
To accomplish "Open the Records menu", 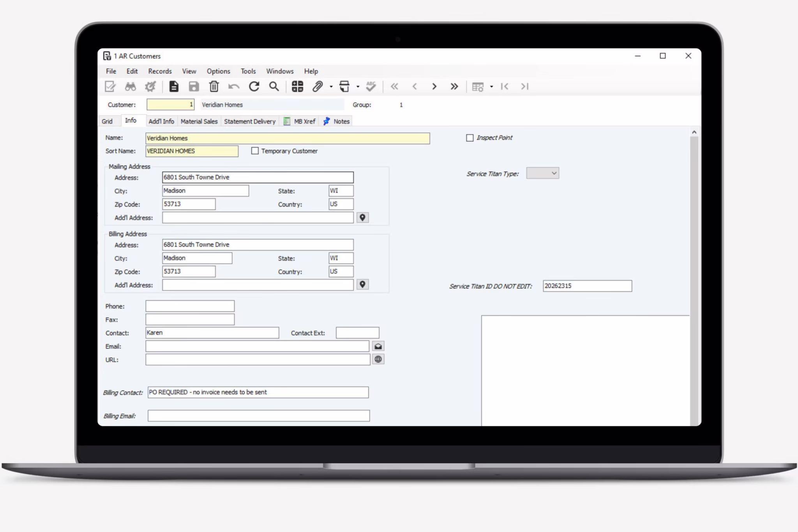I will 160,71.
